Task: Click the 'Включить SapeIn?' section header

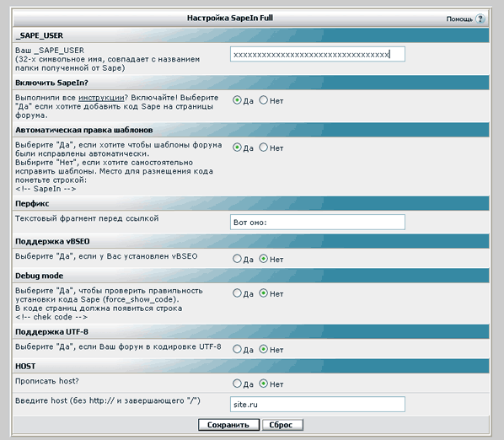Action: 251,83
